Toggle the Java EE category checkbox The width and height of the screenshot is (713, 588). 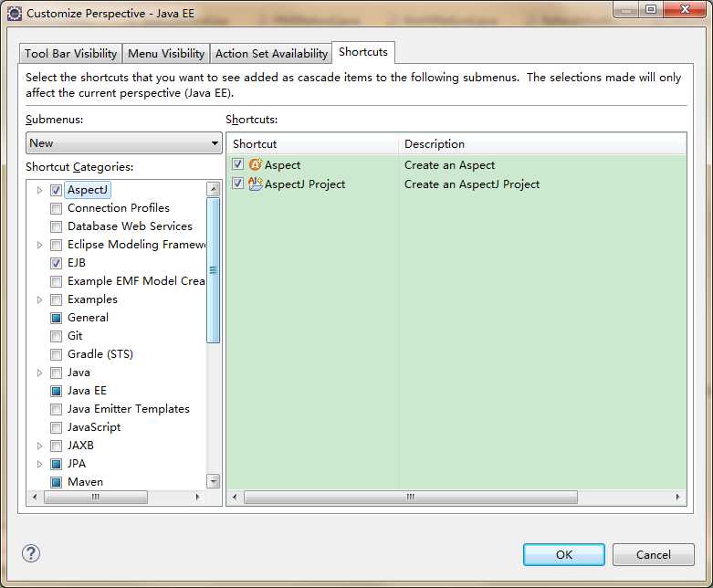(x=56, y=391)
